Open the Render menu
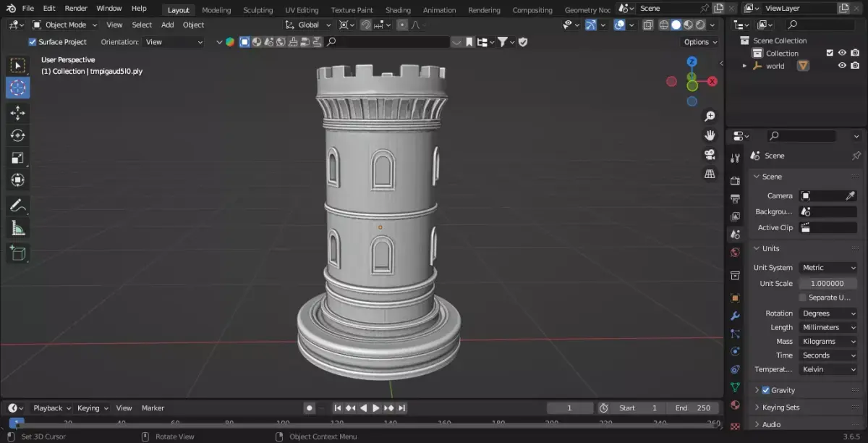Viewport: 868px width, 443px height. 76,9
